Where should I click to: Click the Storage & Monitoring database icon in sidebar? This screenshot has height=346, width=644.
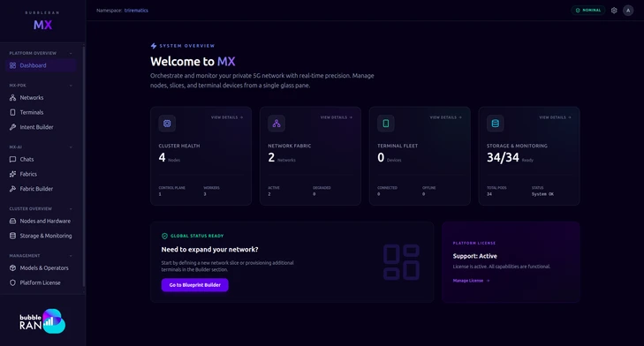(12, 236)
